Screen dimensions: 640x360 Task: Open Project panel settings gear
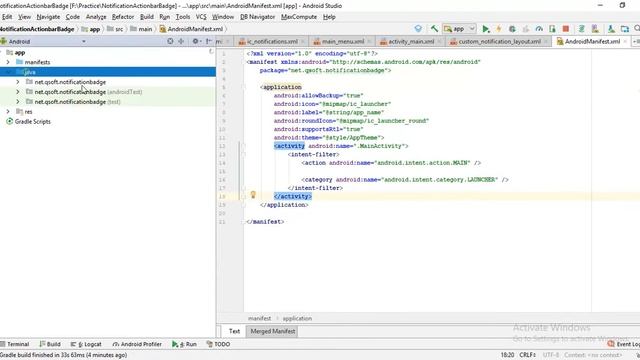[196, 41]
